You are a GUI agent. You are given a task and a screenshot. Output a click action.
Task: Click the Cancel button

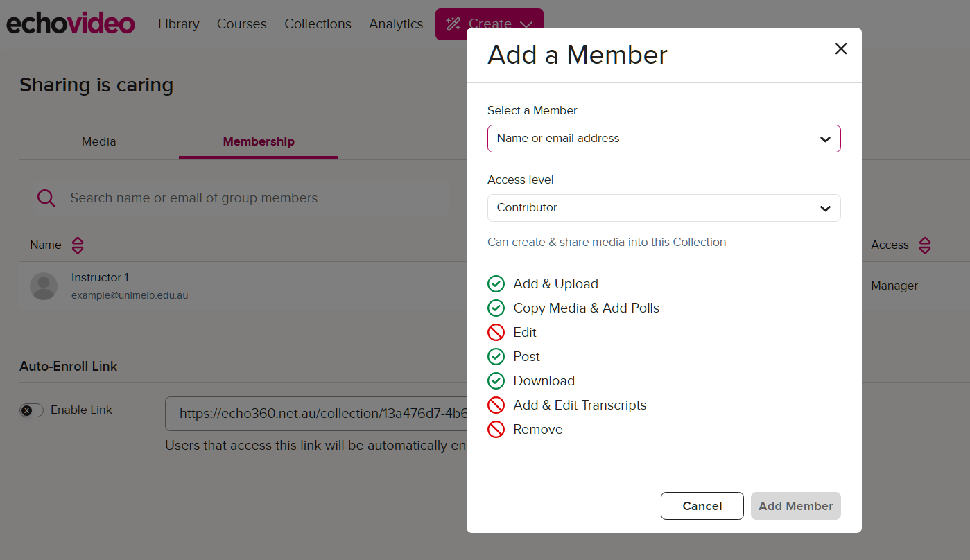coord(702,506)
